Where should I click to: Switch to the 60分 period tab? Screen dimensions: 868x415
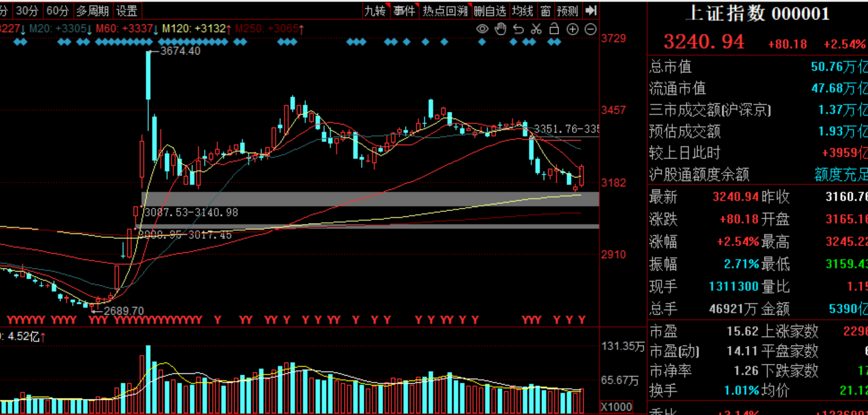coord(57,10)
